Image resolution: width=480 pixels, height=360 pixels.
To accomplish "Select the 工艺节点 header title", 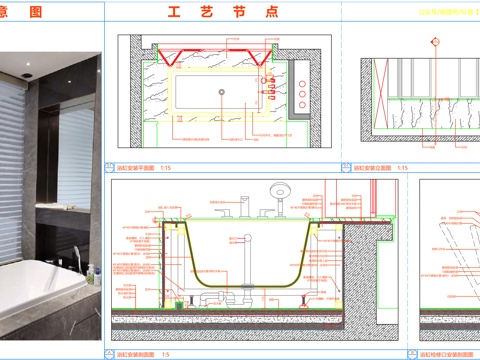I will coord(223,12).
